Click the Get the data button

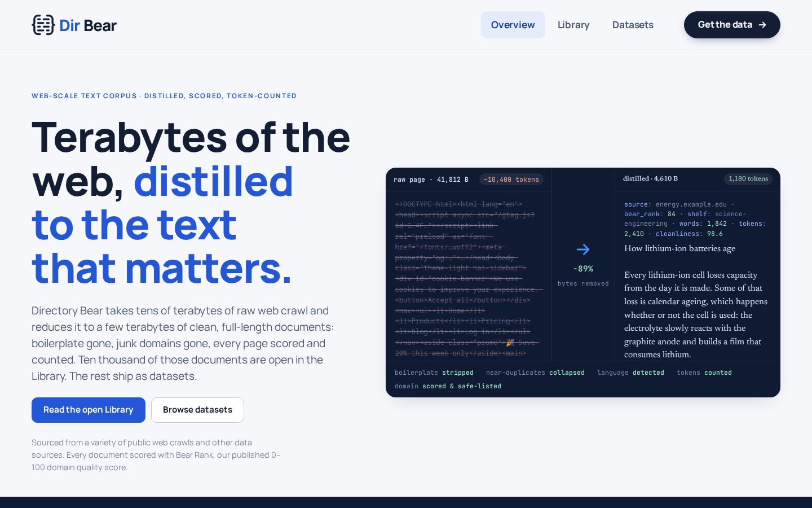tap(732, 25)
